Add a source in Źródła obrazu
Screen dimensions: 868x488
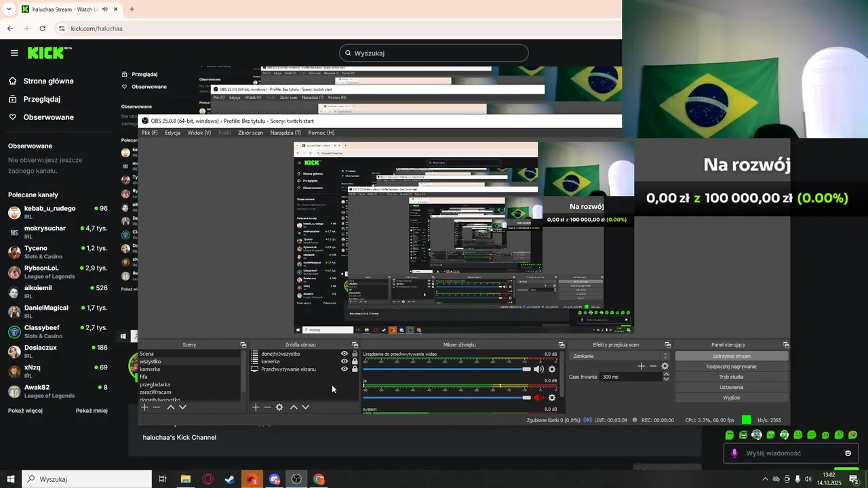pos(256,407)
